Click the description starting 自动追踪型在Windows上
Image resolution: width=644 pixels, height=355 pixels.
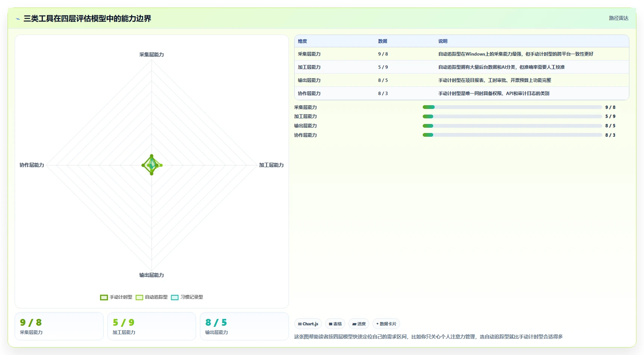click(516, 54)
